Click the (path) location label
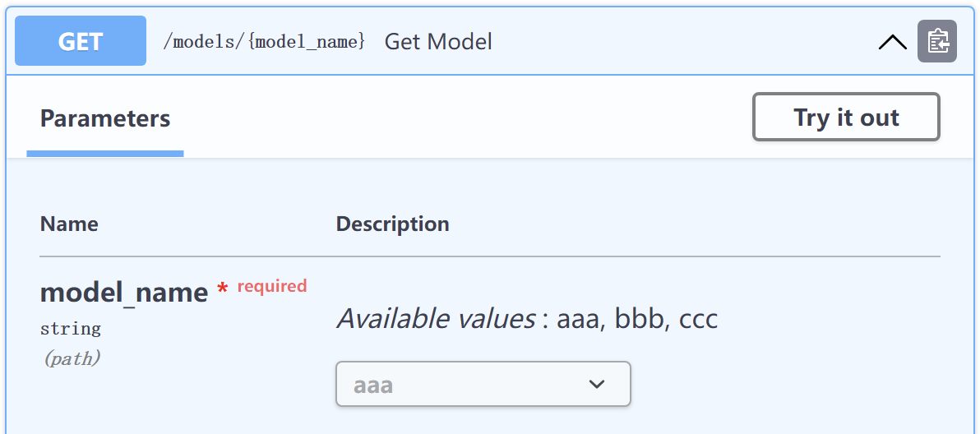Viewport: 980px width, 434px height. [71, 358]
